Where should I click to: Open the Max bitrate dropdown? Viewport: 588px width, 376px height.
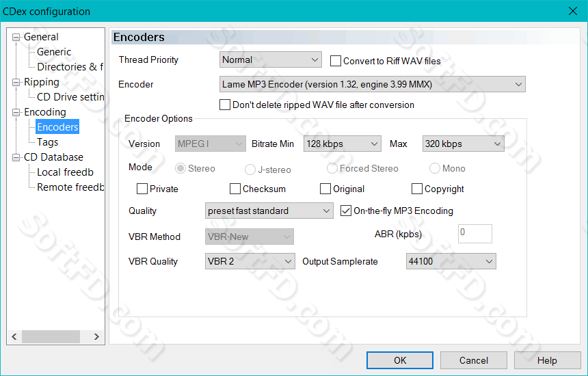point(463,144)
